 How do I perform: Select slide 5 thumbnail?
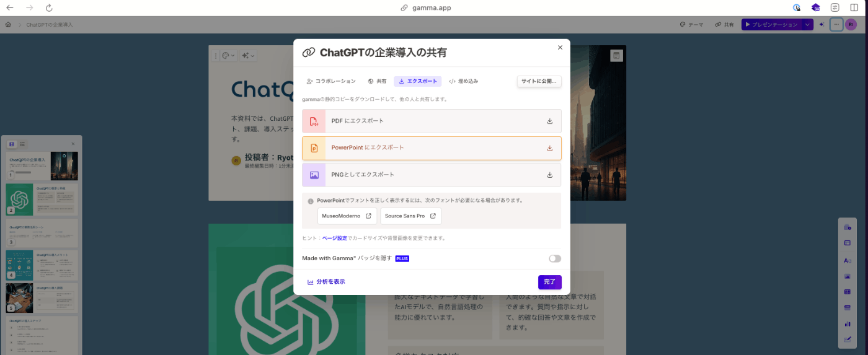(42, 297)
